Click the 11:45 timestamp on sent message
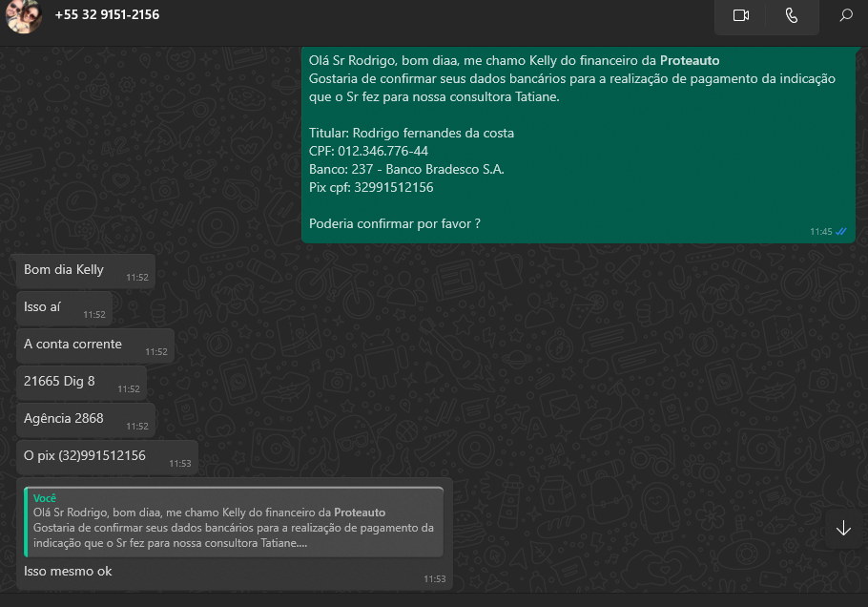This screenshot has width=868, height=607. (x=820, y=232)
